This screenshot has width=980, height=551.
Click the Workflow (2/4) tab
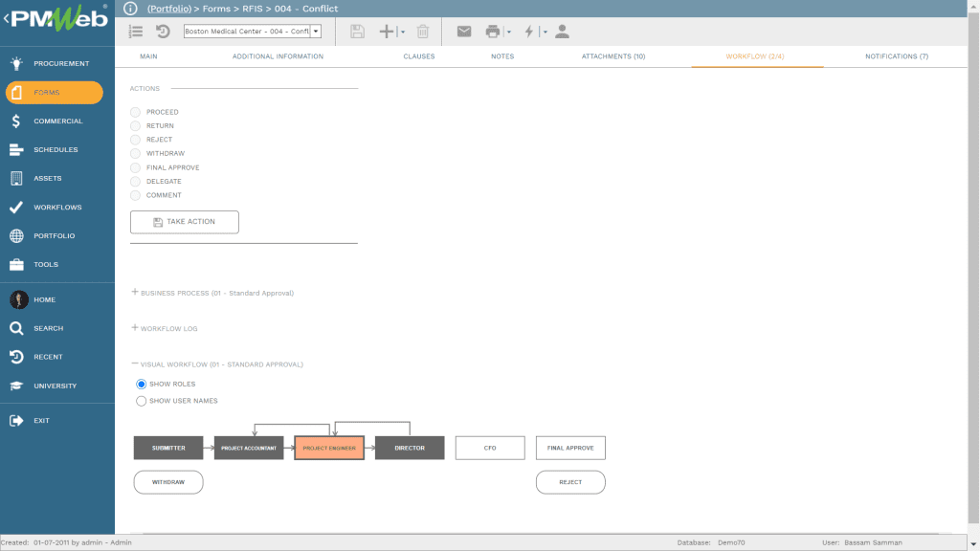pyautogui.click(x=755, y=56)
